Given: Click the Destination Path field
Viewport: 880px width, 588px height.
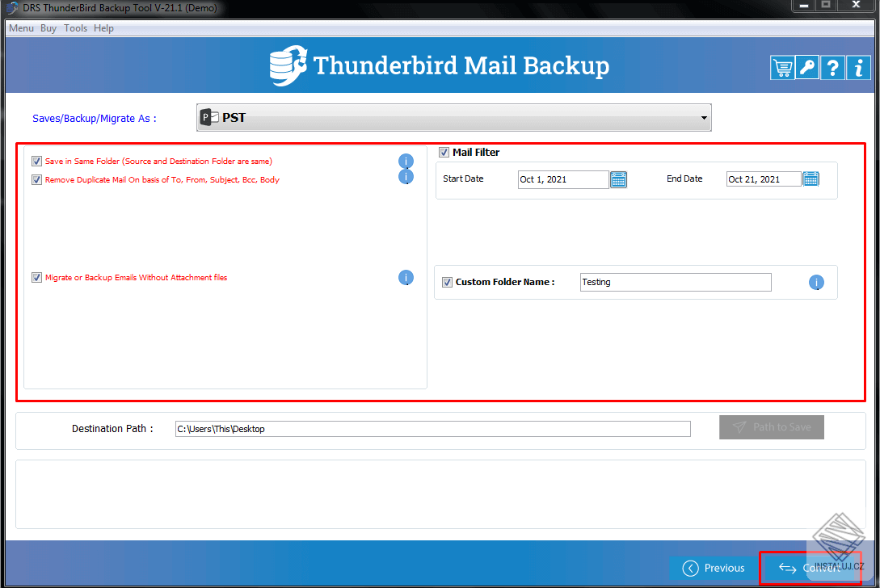Looking at the screenshot, I should pyautogui.click(x=432, y=429).
